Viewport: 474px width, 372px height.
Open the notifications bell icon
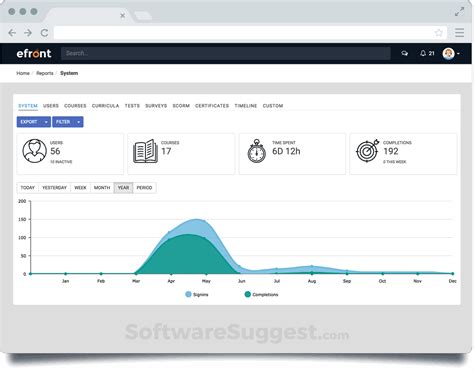coord(423,53)
